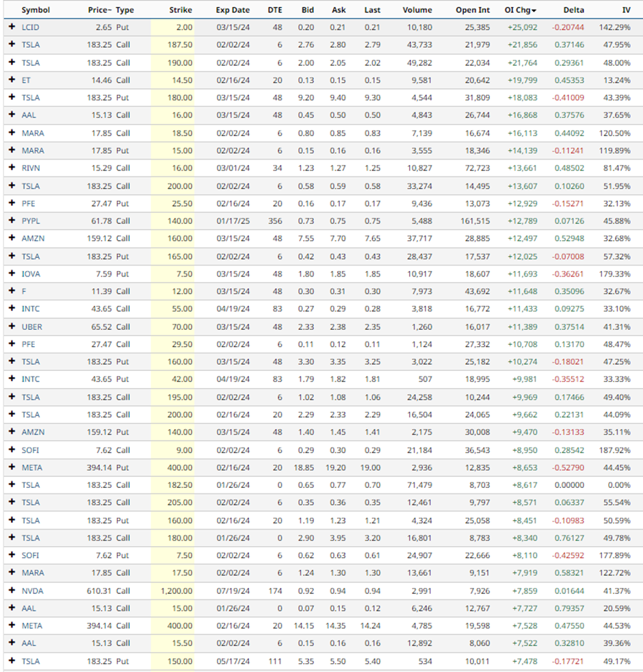This screenshot has height=672, width=643.
Task: Expand the LCID 2.00 Put row
Action: 12,27
